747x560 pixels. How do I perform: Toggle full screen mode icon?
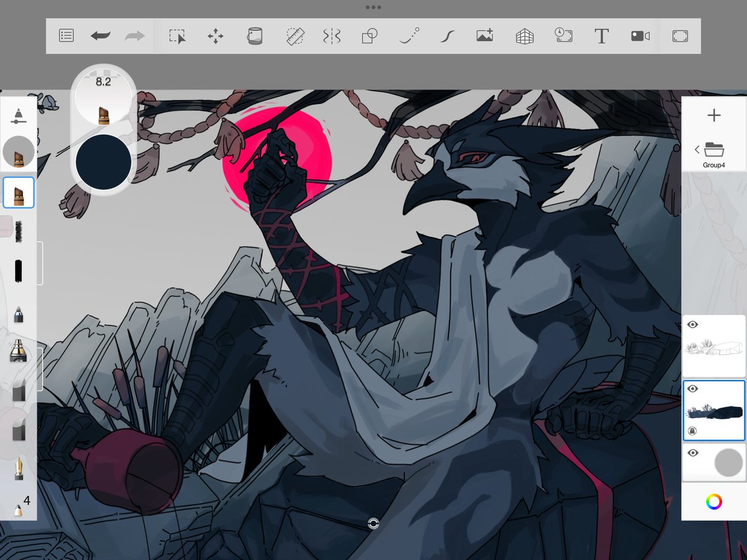pos(680,36)
